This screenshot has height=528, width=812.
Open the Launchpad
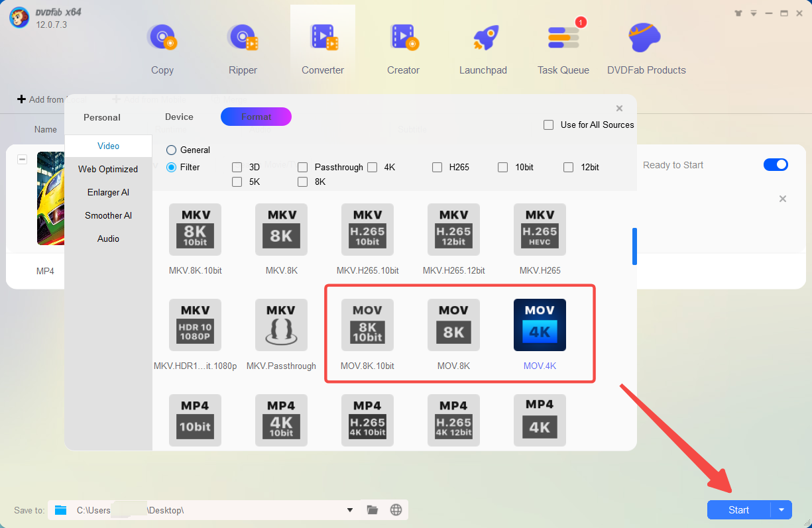tap(483, 48)
